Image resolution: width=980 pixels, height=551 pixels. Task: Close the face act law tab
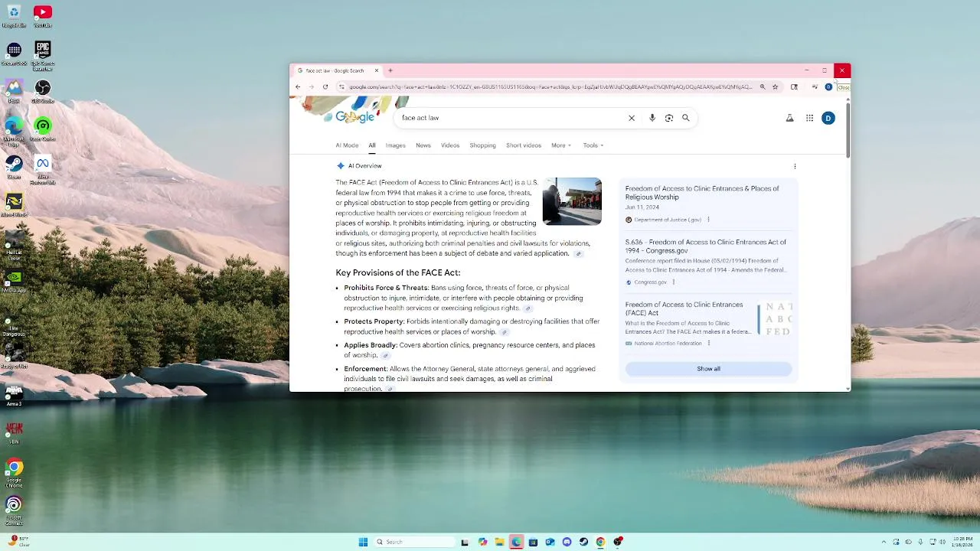[x=376, y=70]
